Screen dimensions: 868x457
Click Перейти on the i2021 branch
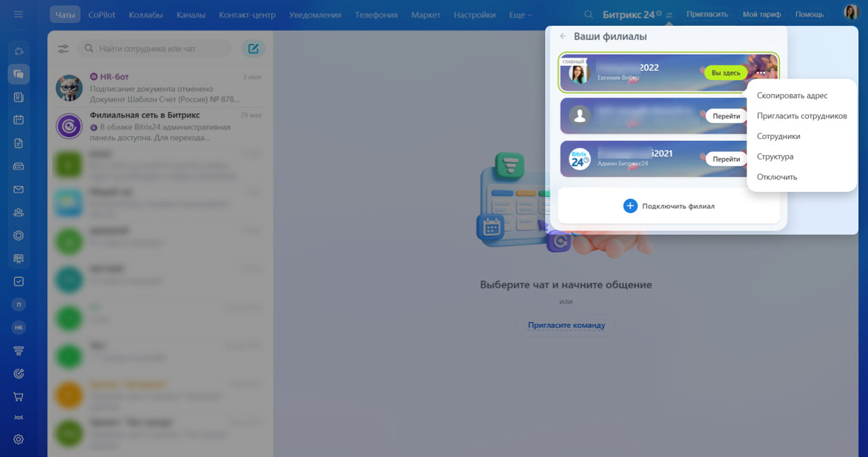(x=726, y=159)
